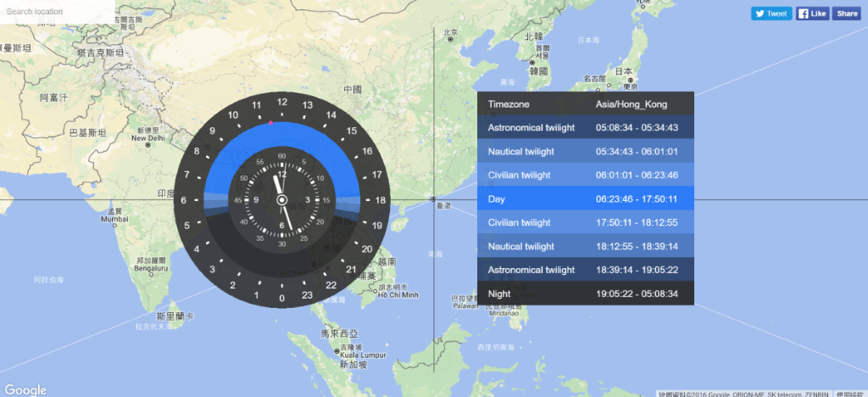Select hour 0 on the outer dial

(281, 298)
